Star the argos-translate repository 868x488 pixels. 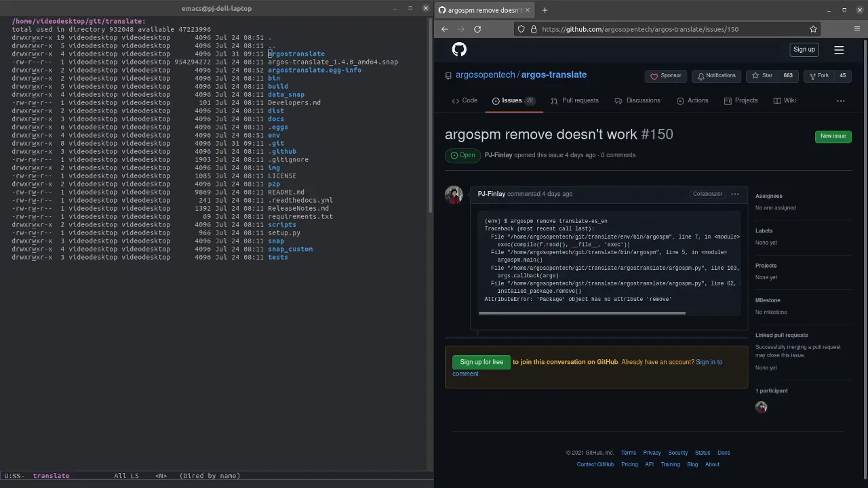click(762, 76)
